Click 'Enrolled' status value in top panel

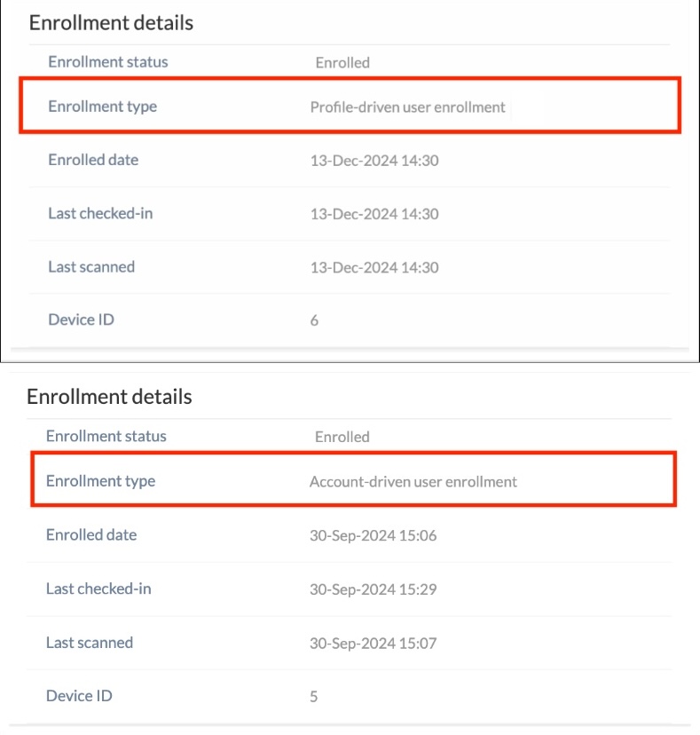tap(342, 63)
